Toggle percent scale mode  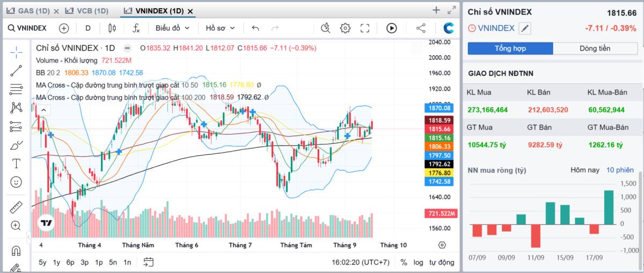(x=404, y=262)
